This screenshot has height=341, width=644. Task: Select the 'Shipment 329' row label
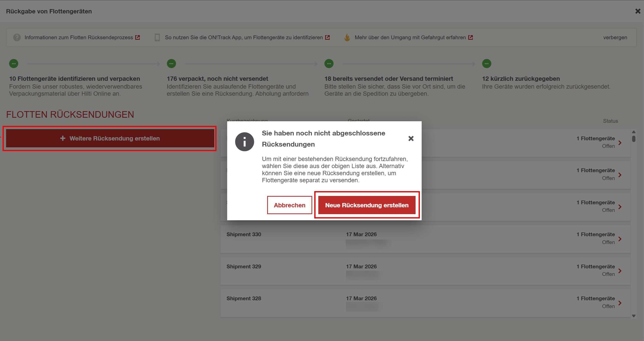coord(244,267)
